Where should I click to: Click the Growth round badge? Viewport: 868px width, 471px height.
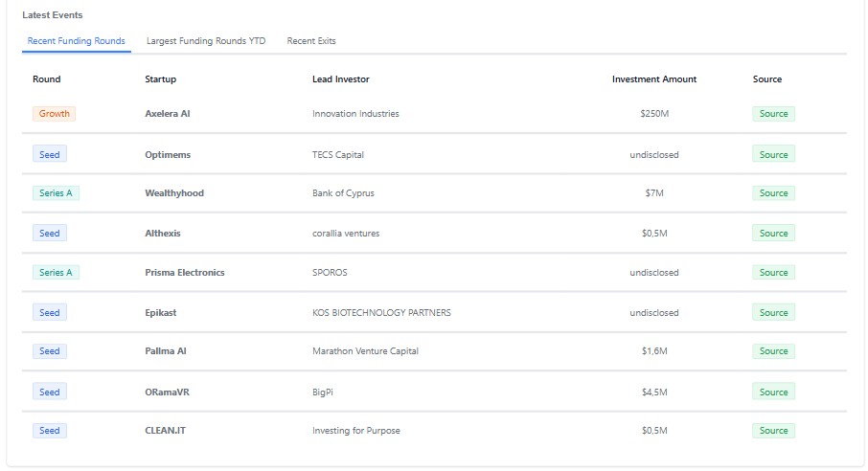click(54, 114)
